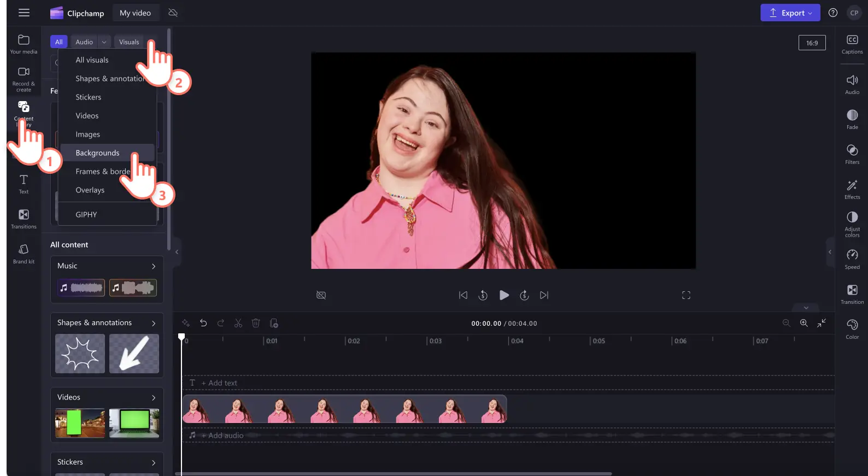Open the Captions panel
This screenshot has width=868, height=476.
click(x=852, y=44)
